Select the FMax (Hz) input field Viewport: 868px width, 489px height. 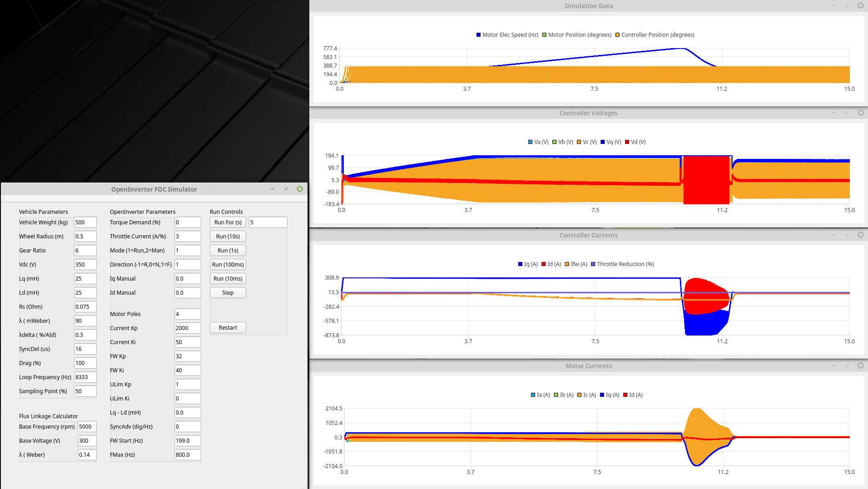point(187,455)
